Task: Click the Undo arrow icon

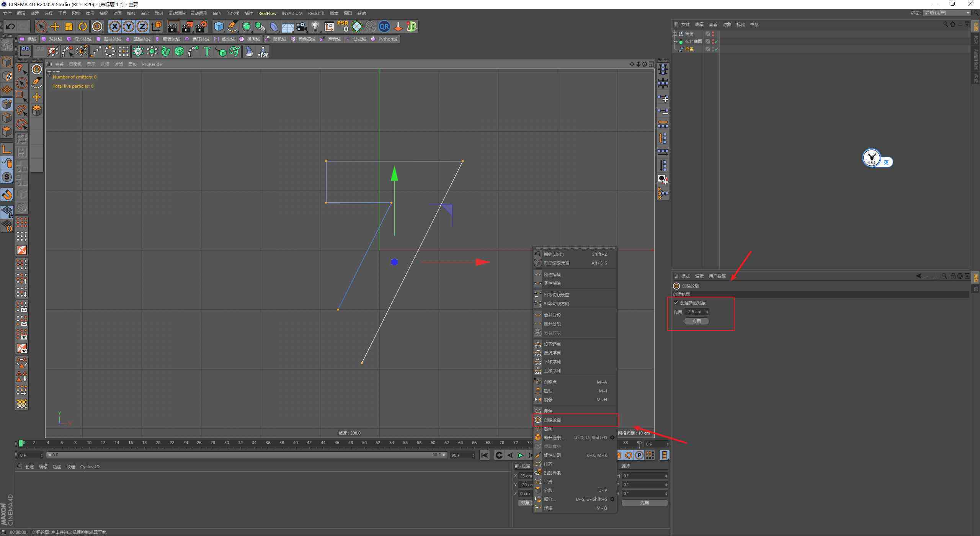Action: coord(10,26)
